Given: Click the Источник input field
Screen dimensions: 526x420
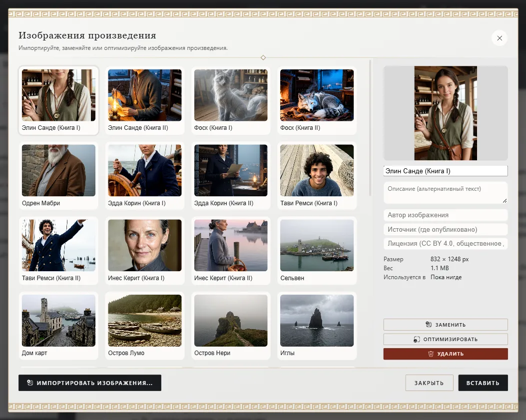Looking at the screenshot, I should [446, 229].
